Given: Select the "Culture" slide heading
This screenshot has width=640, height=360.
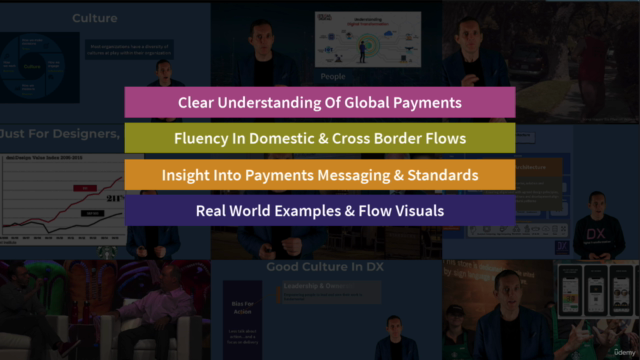Looking at the screenshot, I should 95,18.
